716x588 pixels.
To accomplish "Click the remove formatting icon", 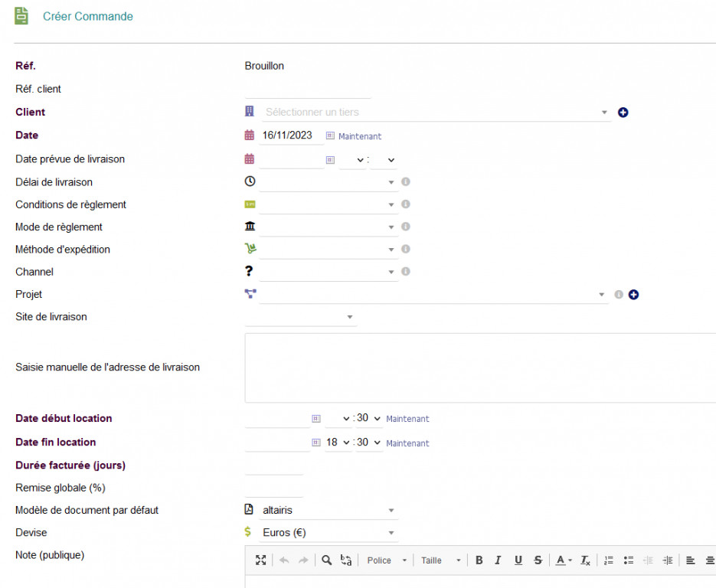I will coord(585,560).
